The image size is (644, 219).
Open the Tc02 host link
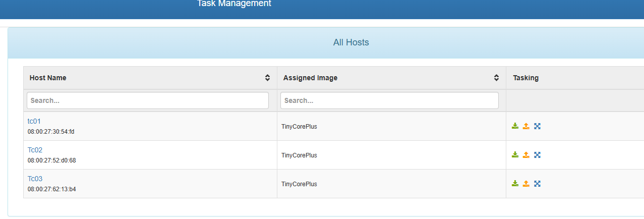tap(35, 150)
